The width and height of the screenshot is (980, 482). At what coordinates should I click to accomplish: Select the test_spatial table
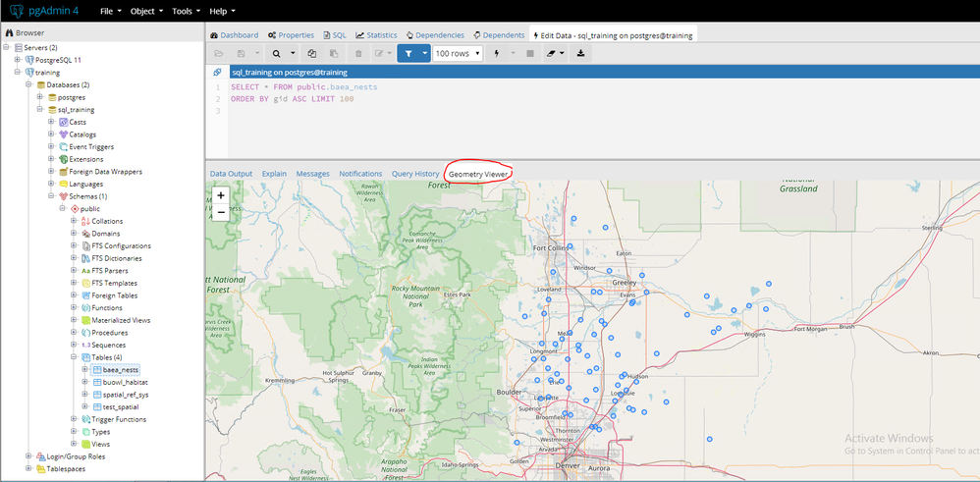[x=121, y=407]
